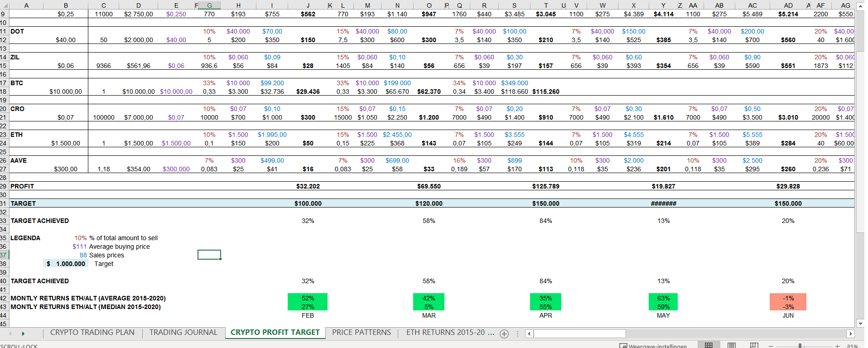The width and height of the screenshot is (868, 348).
Task: Open the TRADING JOURNAL sheet tab
Action: (x=183, y=333)
